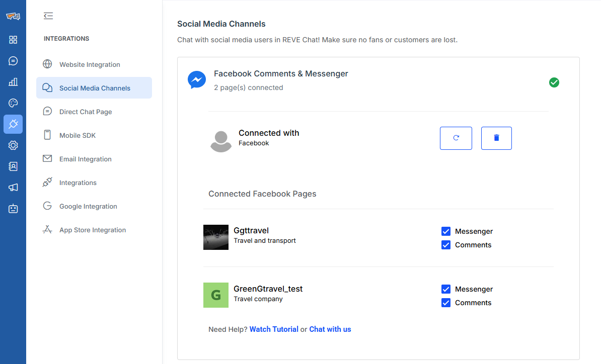601x364 pixels.
Task: Open the dashboard grid icon
Action: 13,40
